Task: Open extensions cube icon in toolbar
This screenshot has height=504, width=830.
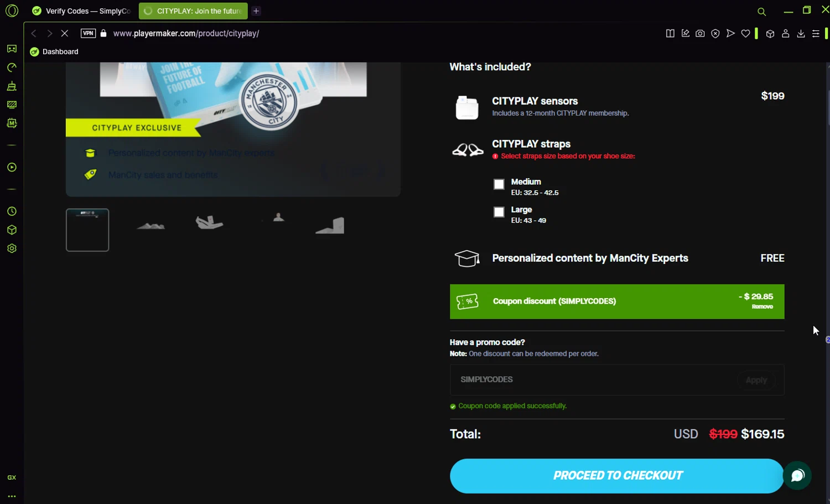Action: (770, 33)
